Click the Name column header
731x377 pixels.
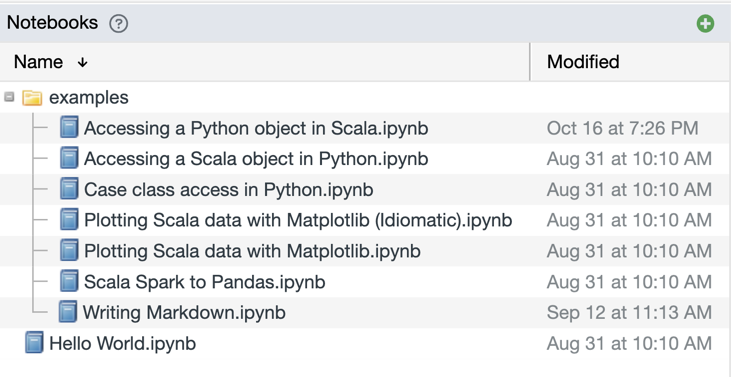38,62
